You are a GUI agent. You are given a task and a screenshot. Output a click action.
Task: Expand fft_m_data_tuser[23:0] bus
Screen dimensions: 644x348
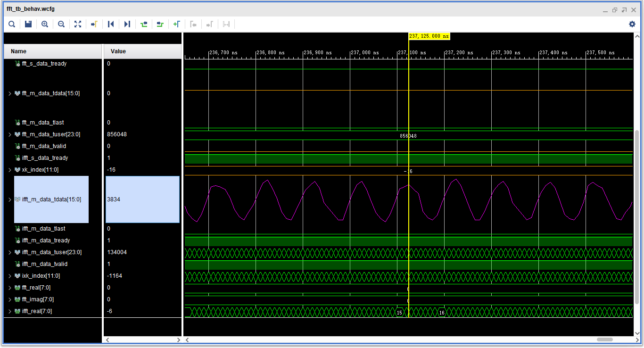click(10, 134)
